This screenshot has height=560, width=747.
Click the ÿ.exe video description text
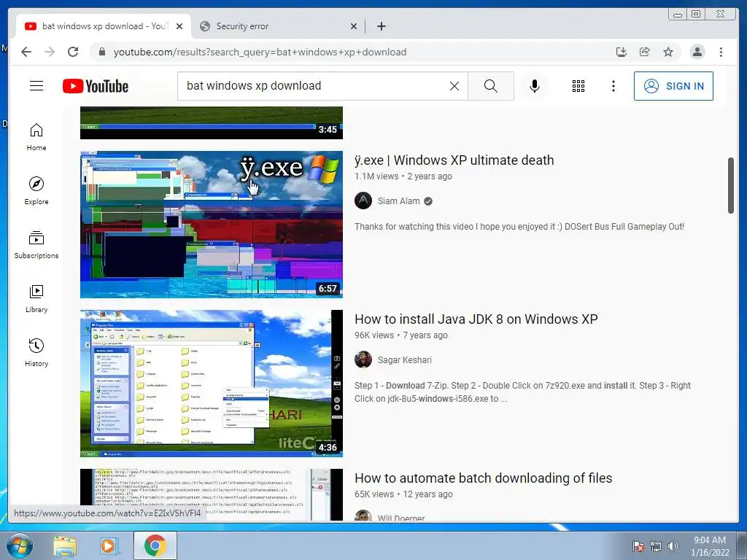tap(519, 227)
